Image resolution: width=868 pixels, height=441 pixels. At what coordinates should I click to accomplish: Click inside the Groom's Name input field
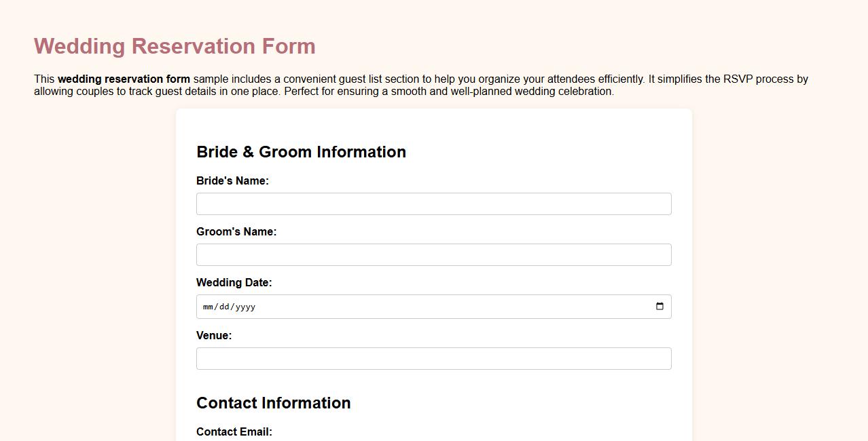433,254
